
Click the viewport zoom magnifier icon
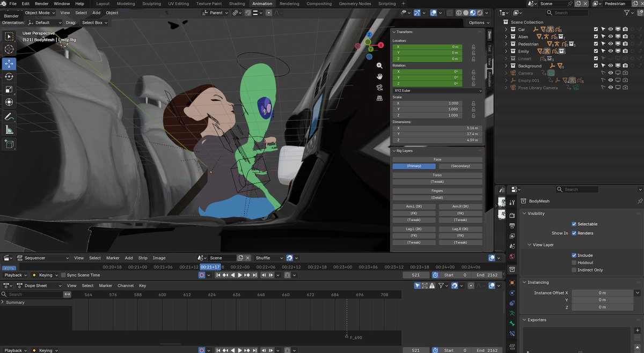[x=379, y=65]
